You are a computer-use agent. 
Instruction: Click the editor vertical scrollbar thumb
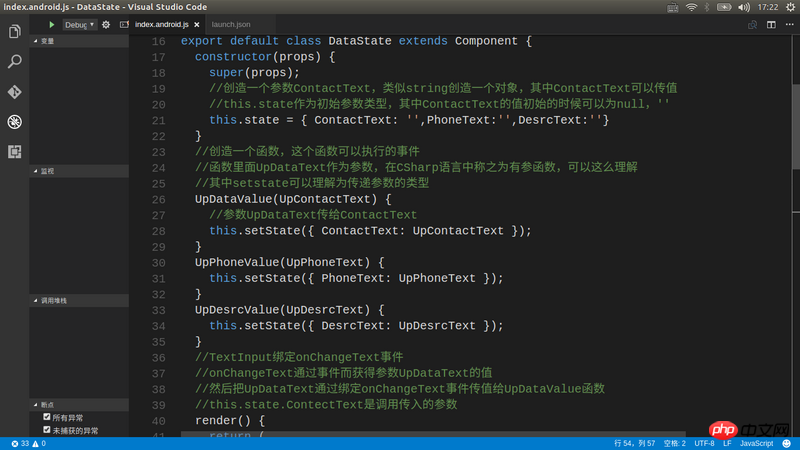(x=796, y=126)
